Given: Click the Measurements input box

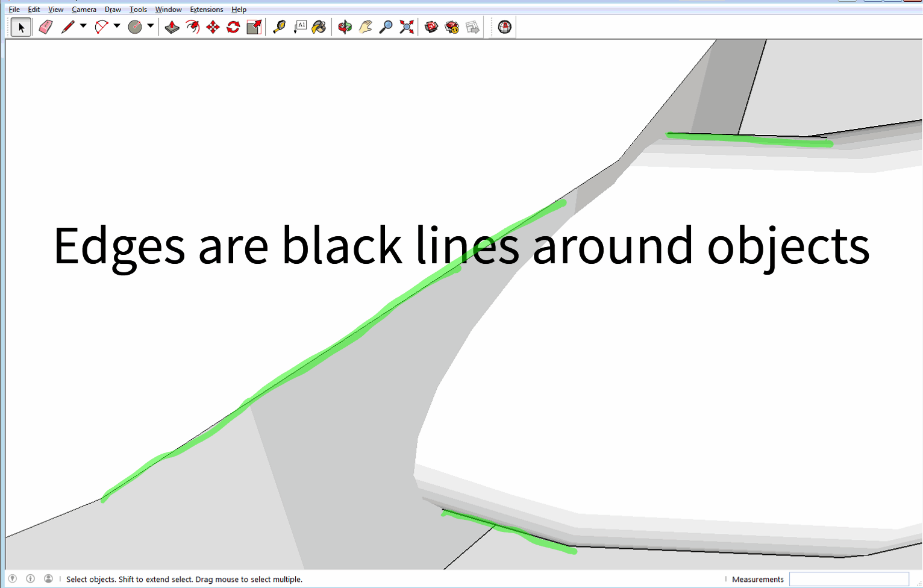Looking at the screenshot, I should [x=848, y=579].
